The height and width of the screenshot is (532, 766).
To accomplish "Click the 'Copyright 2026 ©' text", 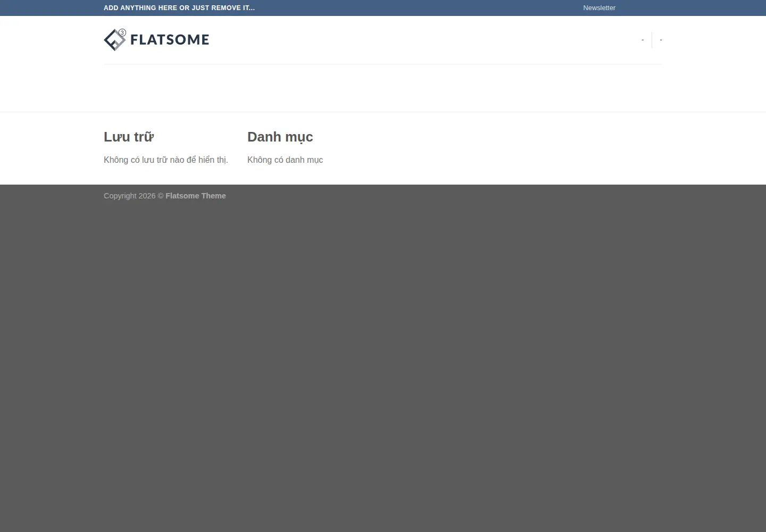I will [x=134, y=196].
